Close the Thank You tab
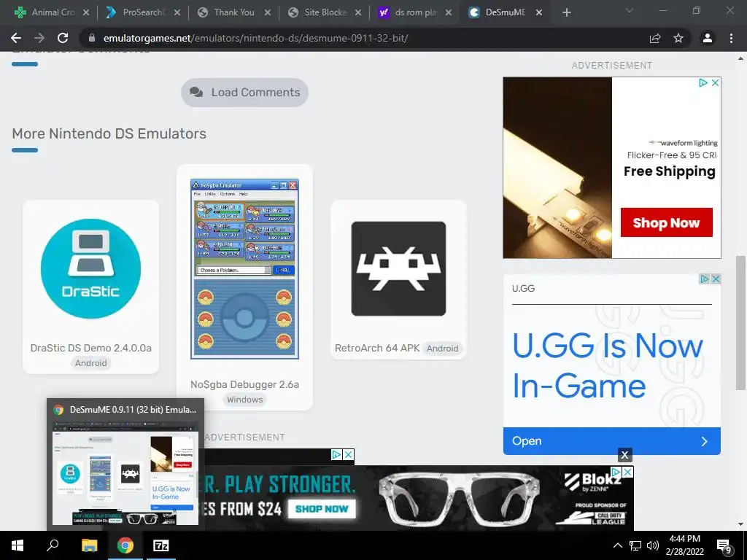Image resolution: width=747 pixels, height=560 pixels. [x=268, y=12]
